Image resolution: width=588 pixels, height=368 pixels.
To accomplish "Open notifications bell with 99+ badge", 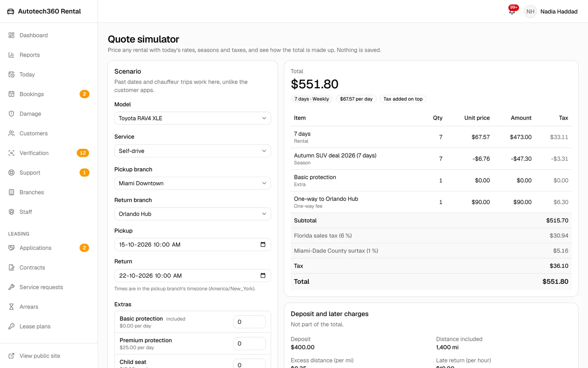I will tap(512, 11).
